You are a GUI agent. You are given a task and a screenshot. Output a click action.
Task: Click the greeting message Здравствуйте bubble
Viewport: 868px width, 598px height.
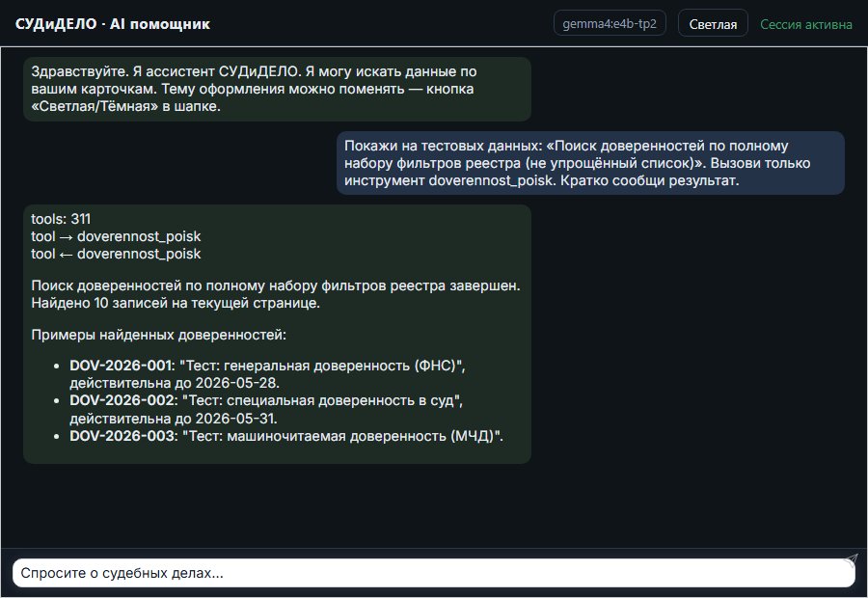pos(277,89)
